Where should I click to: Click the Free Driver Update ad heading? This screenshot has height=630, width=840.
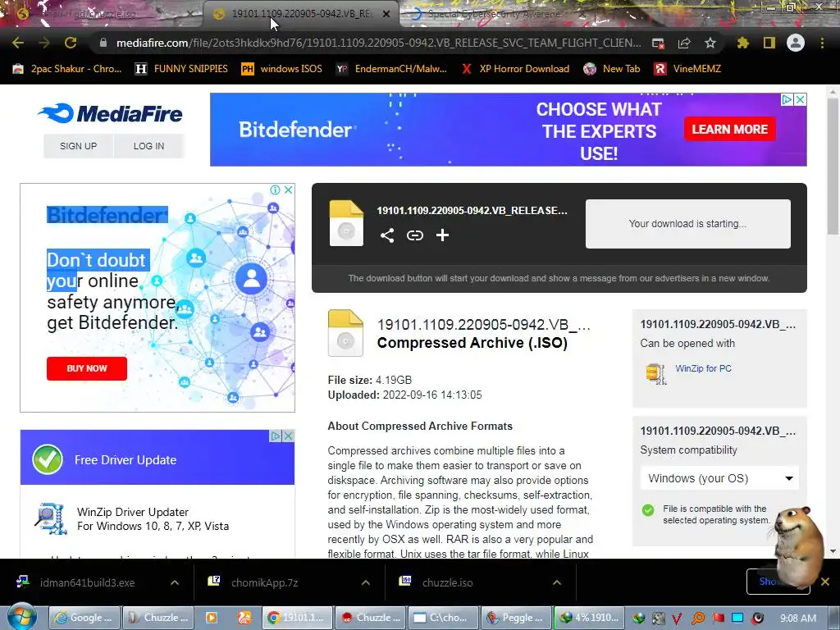(126, 459)
